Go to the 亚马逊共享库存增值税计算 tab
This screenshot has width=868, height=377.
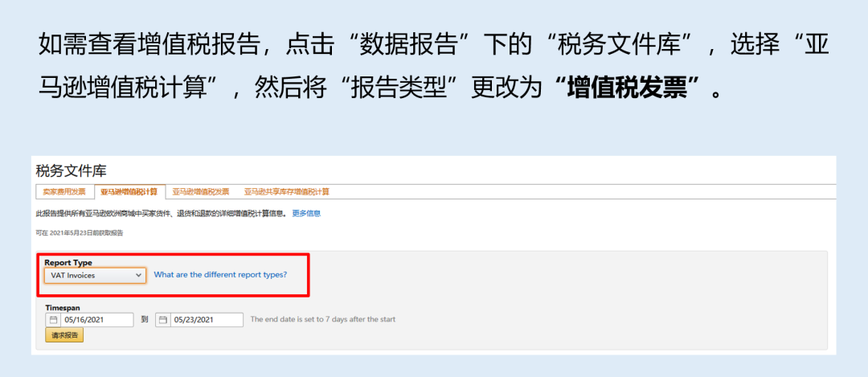[x=287, y=191]
